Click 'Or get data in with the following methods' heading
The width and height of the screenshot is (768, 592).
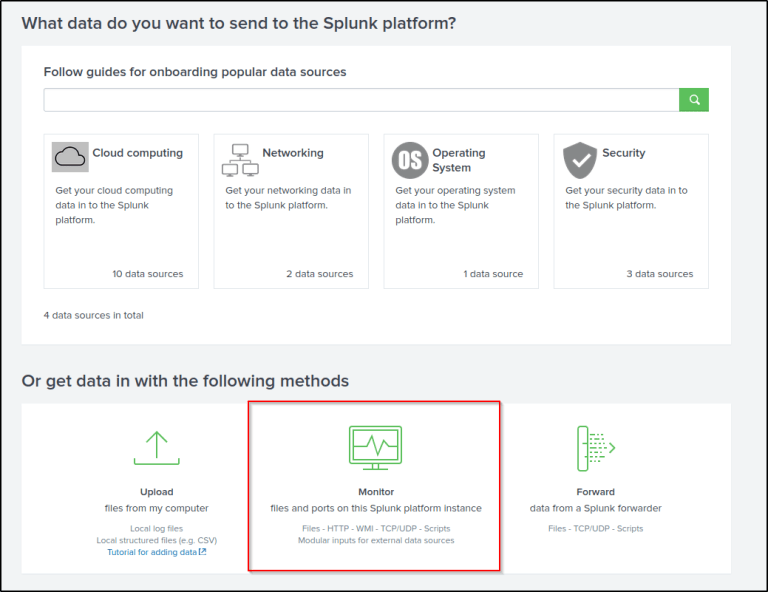[x=185, y=381]
